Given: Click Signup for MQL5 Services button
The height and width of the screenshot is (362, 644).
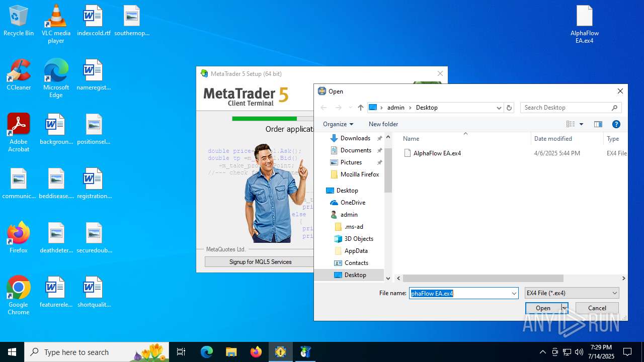Looking at the screenshot, I should [260, 262].
